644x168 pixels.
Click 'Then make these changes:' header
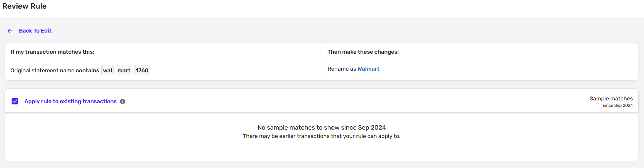(x=363, y=52)
